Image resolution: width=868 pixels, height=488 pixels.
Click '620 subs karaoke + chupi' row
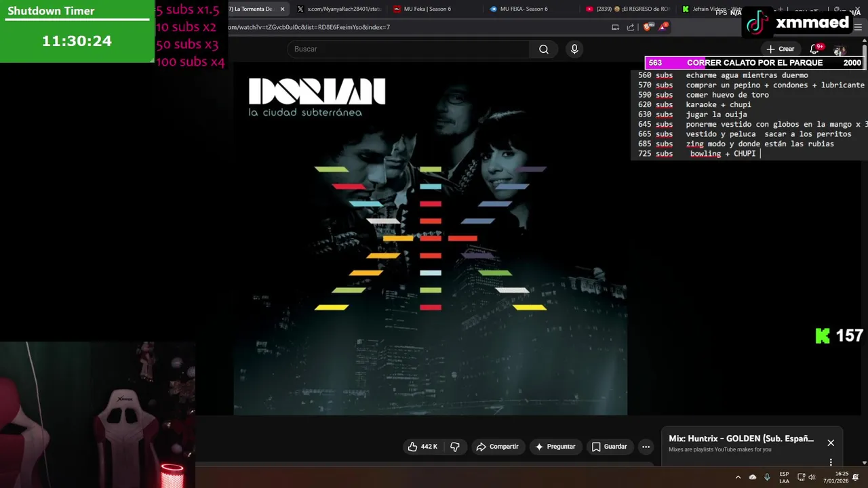pyautogui.click(x=694, y=104)
